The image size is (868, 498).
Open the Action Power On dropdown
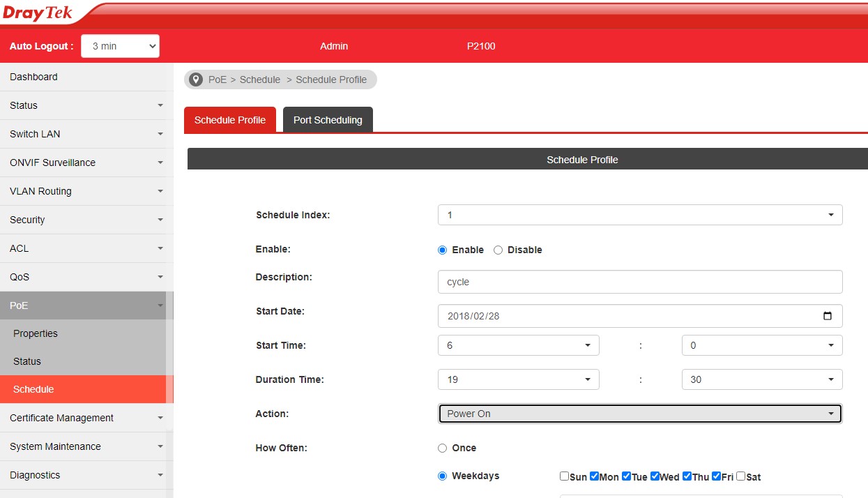[639, 414]
